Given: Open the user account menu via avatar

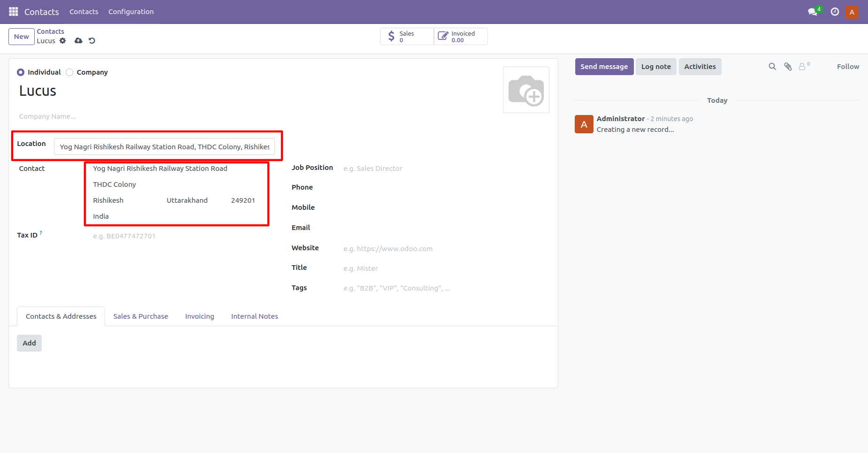Looking at the screenshot, I should [852, 11].
